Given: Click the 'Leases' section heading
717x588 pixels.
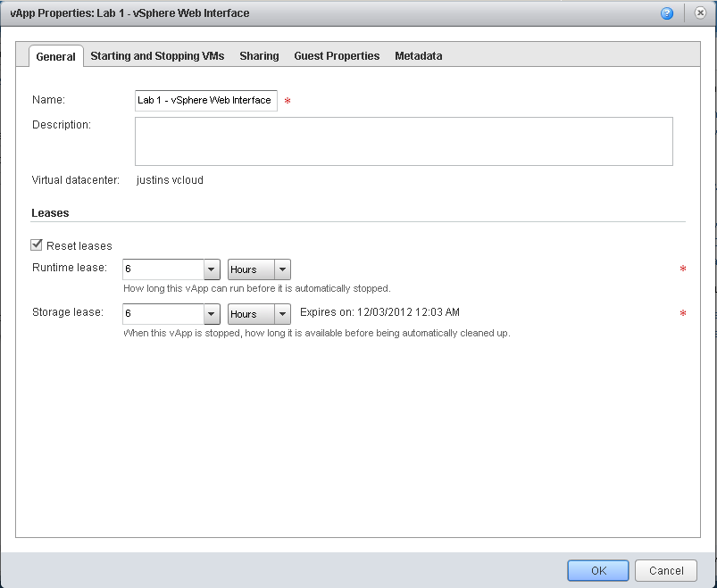Looking at the screenshot, I should (x=50, y=213).
